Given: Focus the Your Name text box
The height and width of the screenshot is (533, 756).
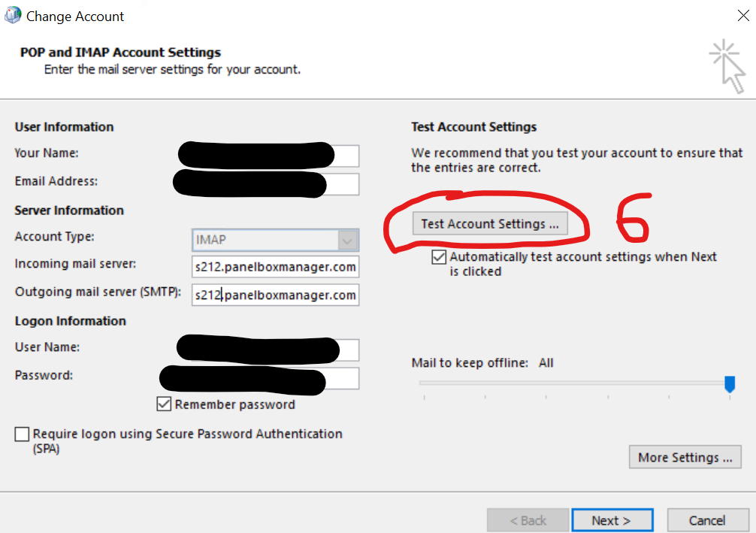Looking at the screenshot, I should [346, 156].
